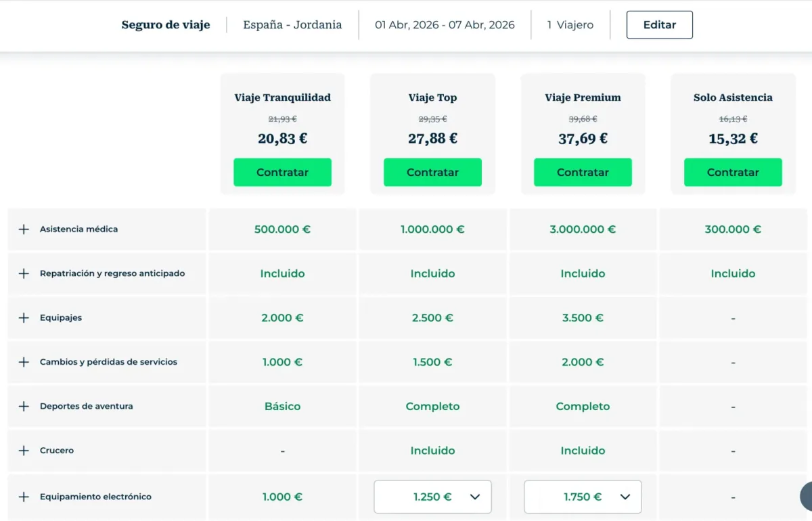The image size is (812, 521).
Task: Click the Repatriación y regreso anticipado label
Action: [112, 274]
